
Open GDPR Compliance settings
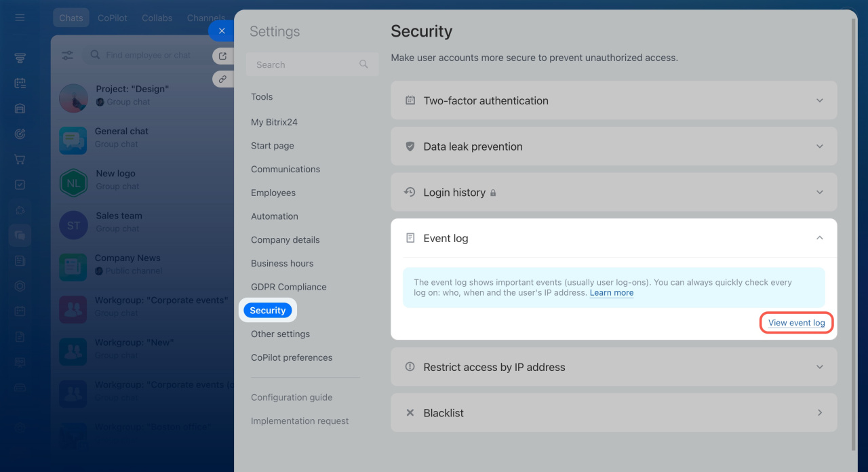[288, 287]
